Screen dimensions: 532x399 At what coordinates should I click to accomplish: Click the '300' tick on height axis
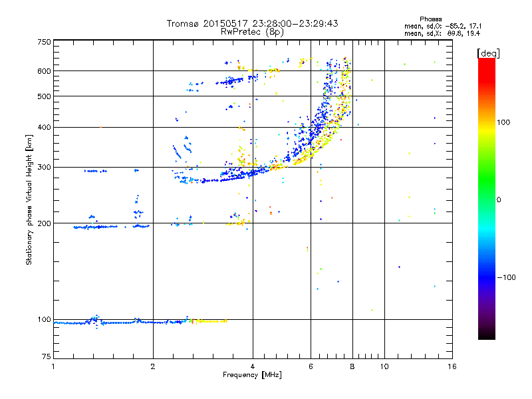coord(44,167)
